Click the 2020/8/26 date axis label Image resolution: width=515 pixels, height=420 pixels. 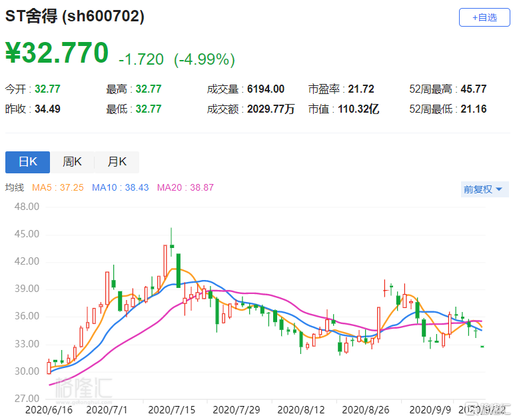pyautogui.click(x=366, y=410)
